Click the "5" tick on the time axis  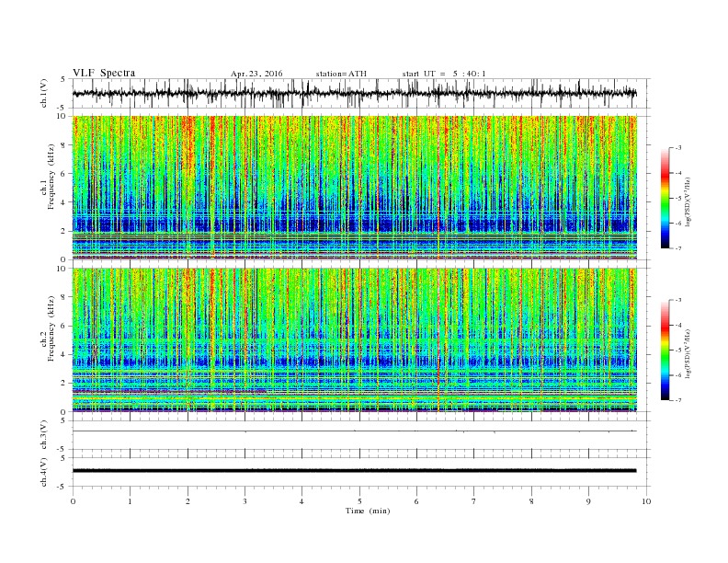(x=359, y=501)
